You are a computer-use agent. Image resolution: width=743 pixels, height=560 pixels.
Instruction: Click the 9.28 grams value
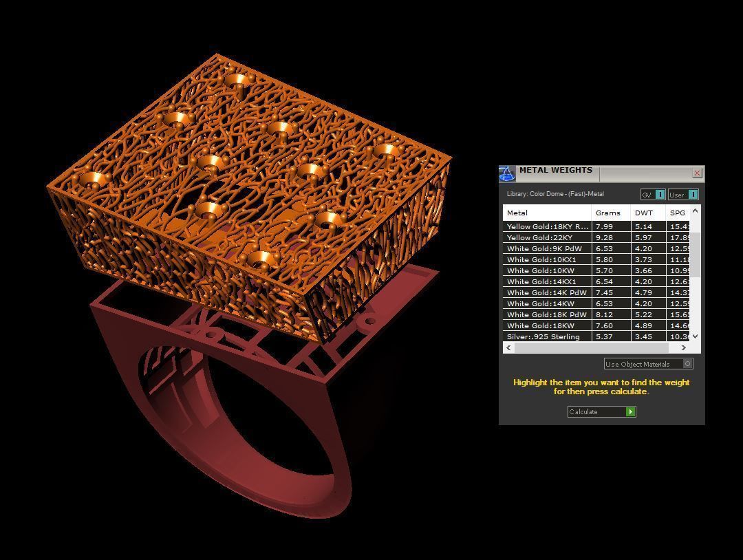click(604, 237)
